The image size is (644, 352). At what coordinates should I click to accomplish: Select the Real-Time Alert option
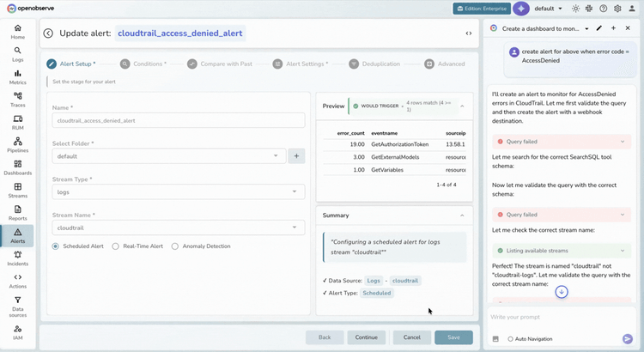click(115, 246)
